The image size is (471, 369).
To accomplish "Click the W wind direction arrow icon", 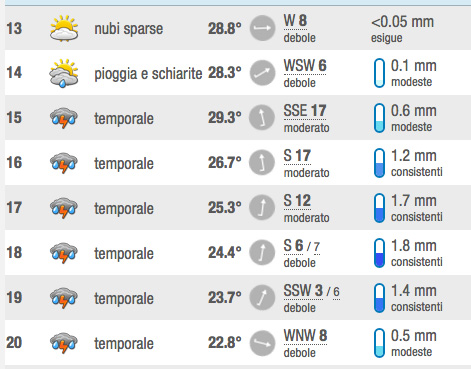I will [262, 28].
